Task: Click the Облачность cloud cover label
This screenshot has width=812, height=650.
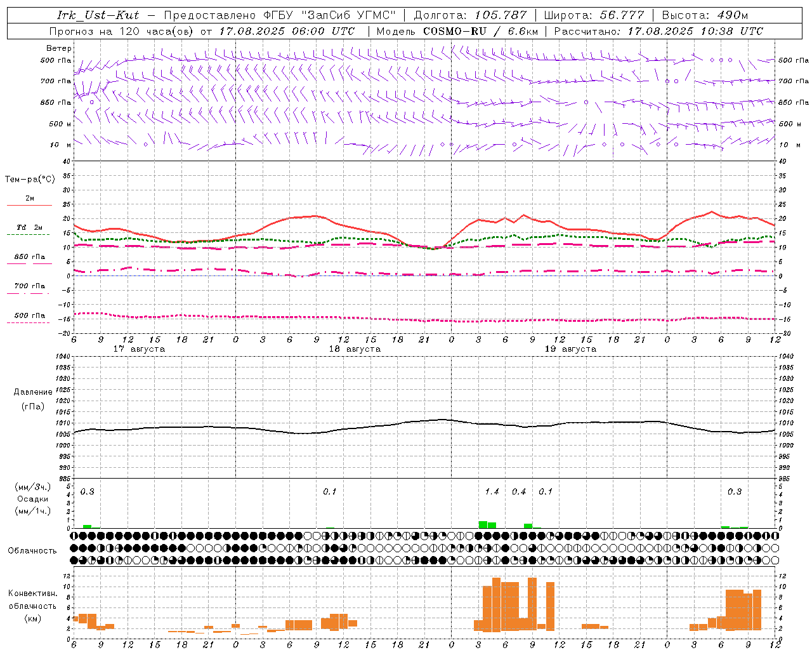Action: point(32,550)
